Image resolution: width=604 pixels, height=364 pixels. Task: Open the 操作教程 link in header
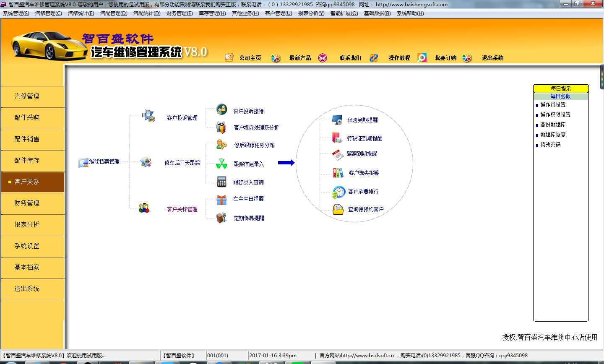[x=399, y=58]
